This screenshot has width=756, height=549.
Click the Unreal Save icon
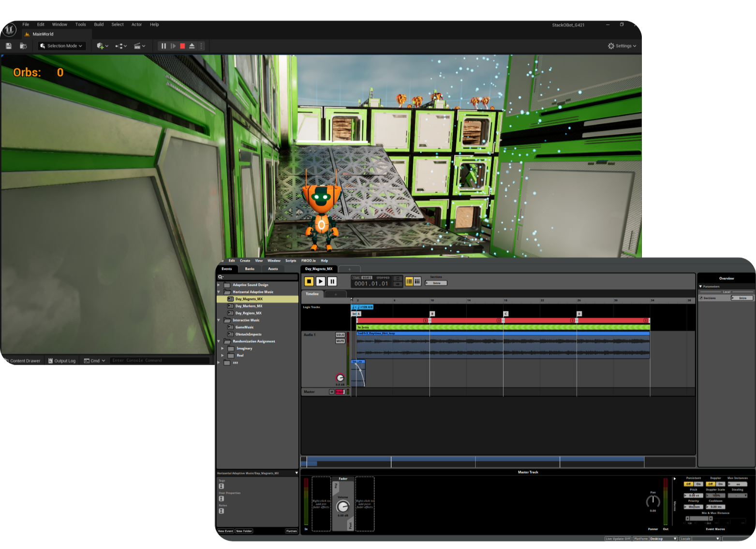point(9,46)
